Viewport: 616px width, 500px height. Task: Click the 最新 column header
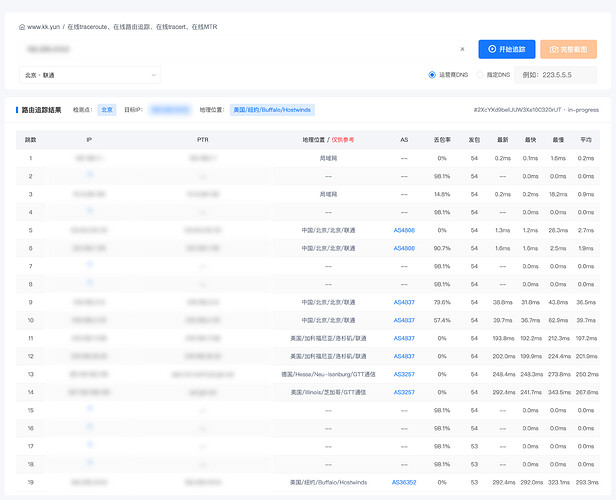pyautogui.click(x=503, y=140)
